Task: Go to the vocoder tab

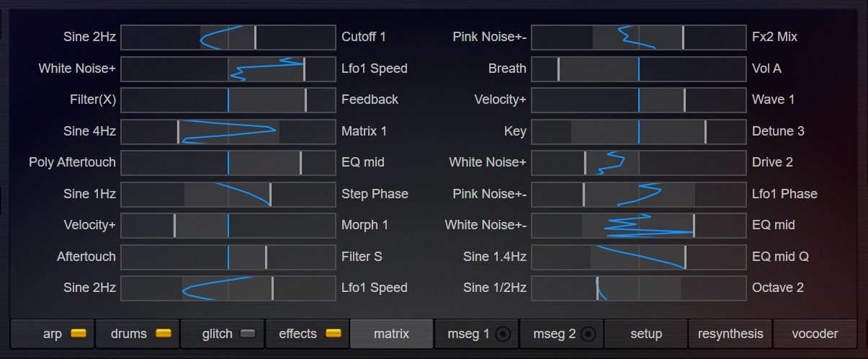Action: 815,334
